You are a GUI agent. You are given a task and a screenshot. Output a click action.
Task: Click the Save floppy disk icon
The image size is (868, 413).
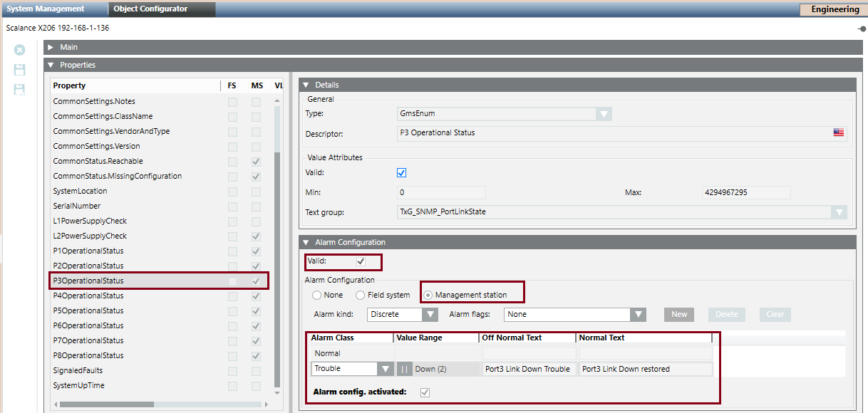(20, 70)
